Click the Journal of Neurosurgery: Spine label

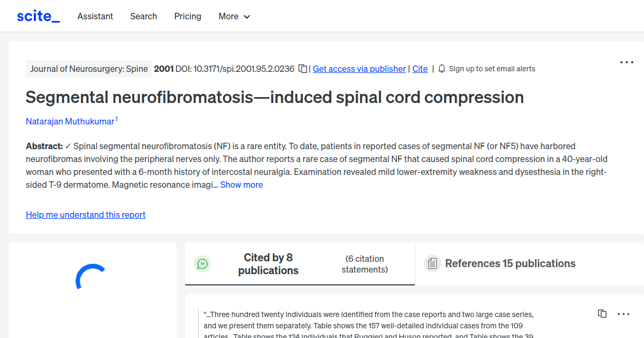point(89,69)
